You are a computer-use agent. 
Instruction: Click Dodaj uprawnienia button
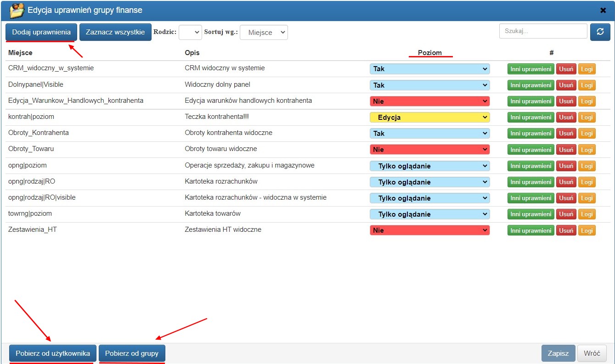[41, 32]
